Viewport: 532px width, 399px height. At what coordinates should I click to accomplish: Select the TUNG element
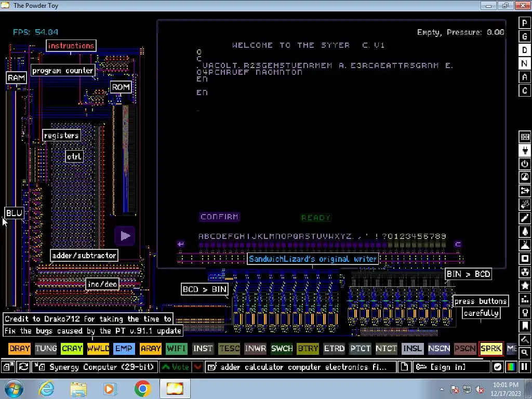click(46, 349)
